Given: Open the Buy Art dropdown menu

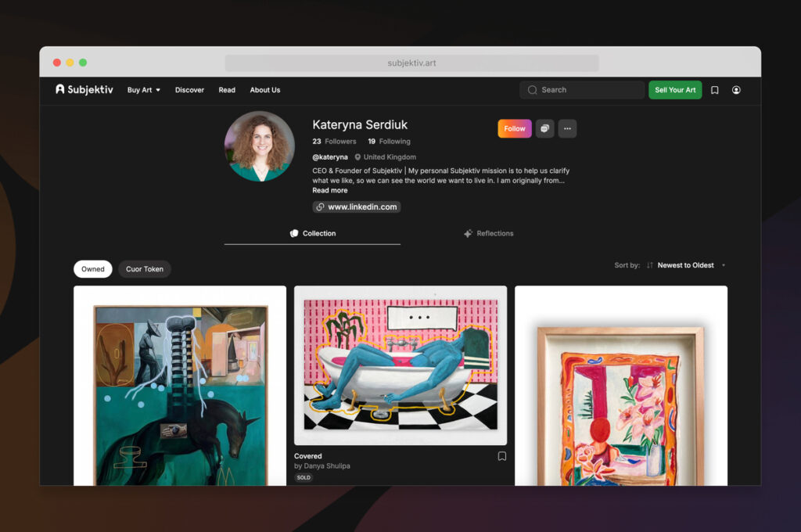Looking at the screenshot, I should coord(144,90).
